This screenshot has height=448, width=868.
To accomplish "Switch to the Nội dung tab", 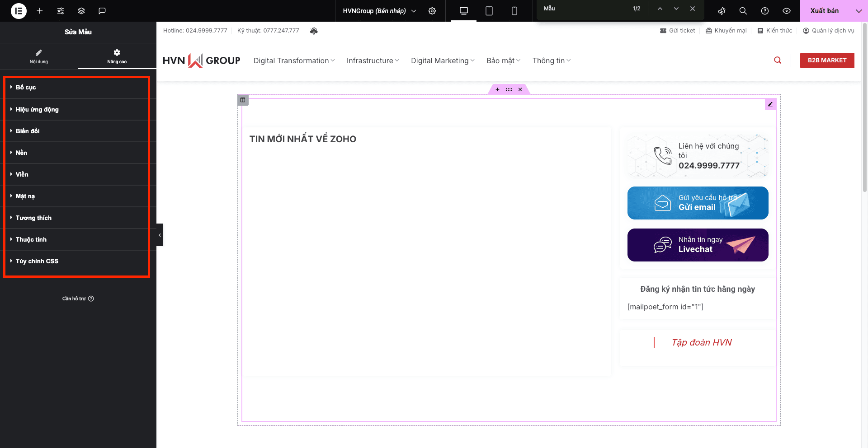I will tap(39, 56).
